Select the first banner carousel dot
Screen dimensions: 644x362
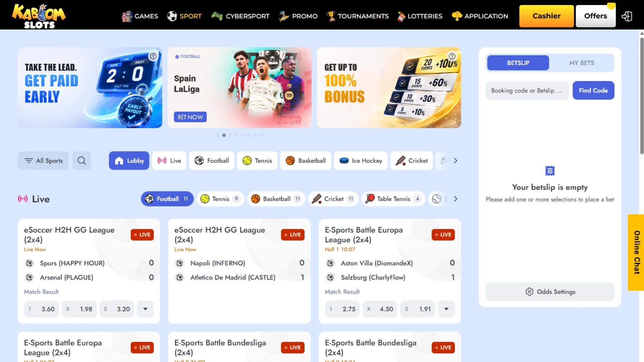point(218,135)
